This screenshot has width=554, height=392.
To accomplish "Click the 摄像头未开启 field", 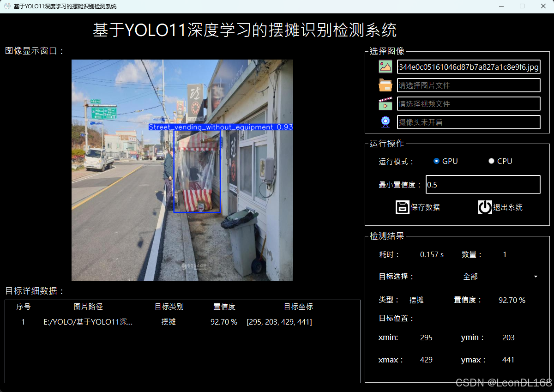I will point(469,122).
